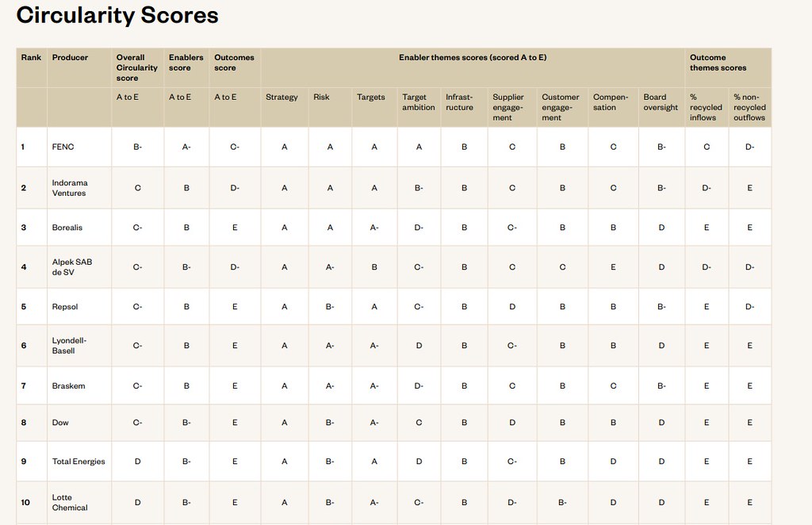Click rank number 5 in Repsol row
The height and width of the screenshot is (525, 812).
pyautogui.click(x=23, y=306)
